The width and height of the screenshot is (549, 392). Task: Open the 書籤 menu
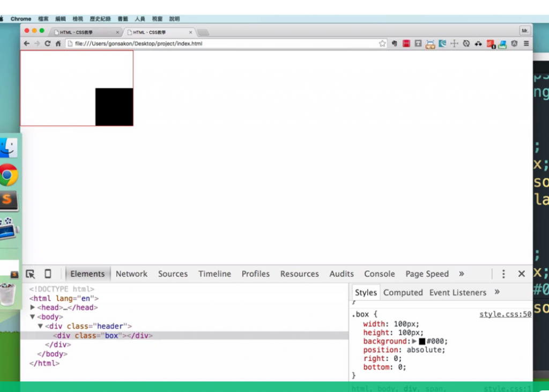pyautogui.click(x=123, y=19)
